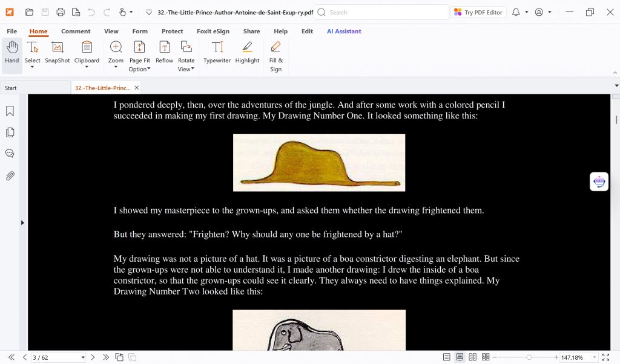This screenshot has height=364, width=620.
Task: Select the Hand tool
Action: coord(12,56)
